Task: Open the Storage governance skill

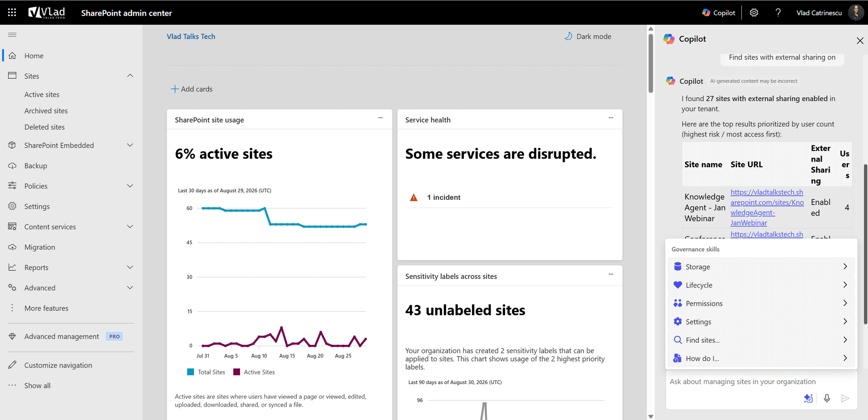Action: click(x=761, y=267)
